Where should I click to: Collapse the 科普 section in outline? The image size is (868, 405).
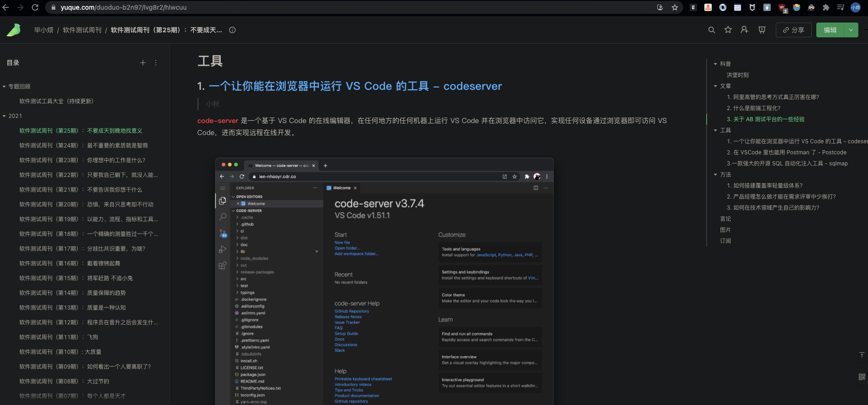tap(715, 64)
